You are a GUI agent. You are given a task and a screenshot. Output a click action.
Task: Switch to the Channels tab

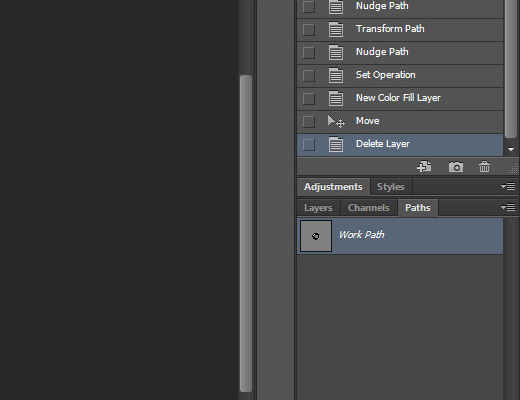pyautogui.click(x=369, y=208)
